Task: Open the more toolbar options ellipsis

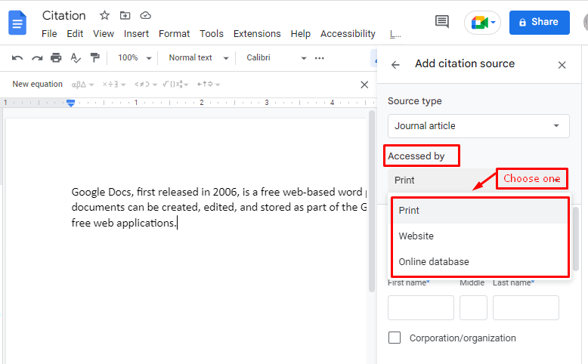Action: tap(320, 58)
